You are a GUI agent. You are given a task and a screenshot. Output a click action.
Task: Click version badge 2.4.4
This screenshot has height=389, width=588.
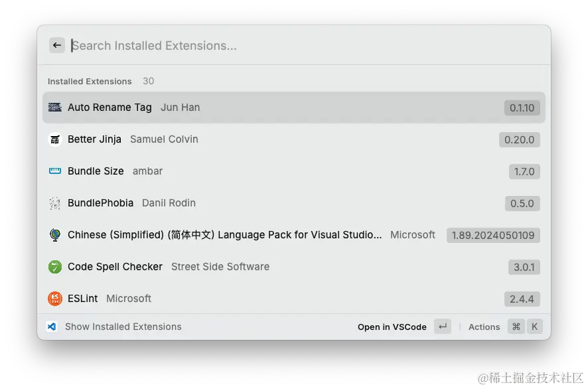point(522,299)
